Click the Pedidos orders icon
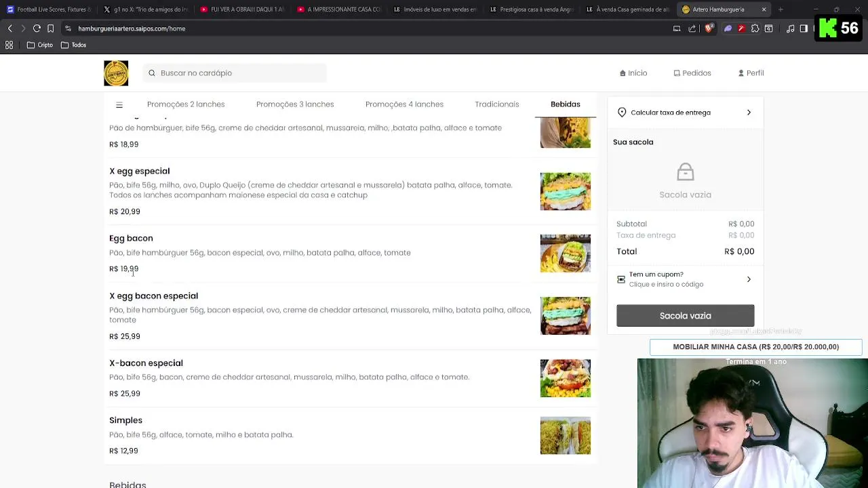 (677, 73)
